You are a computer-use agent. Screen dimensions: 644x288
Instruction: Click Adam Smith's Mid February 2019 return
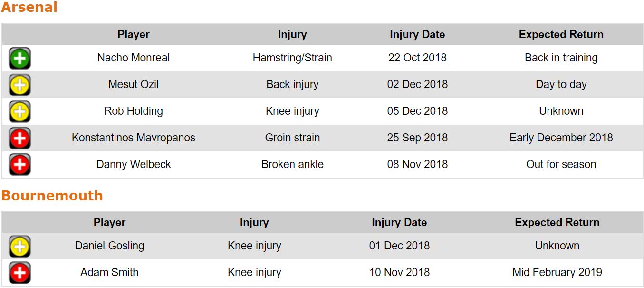coord(557,273)
